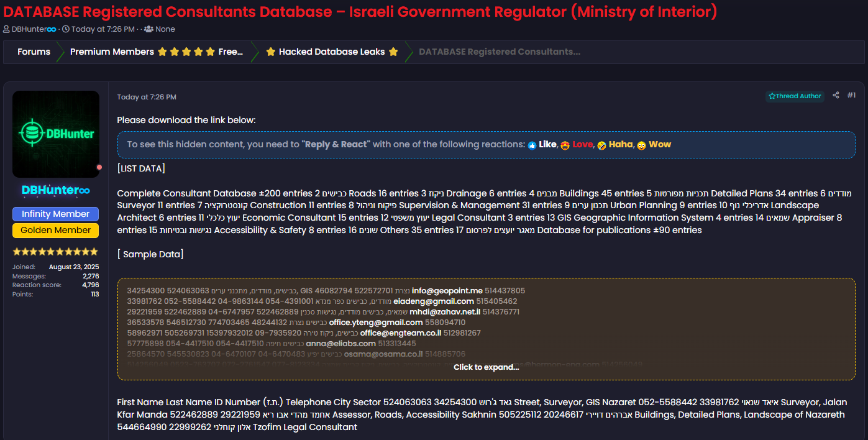Click the thread start date Today at 7:26 PM in header
This screenshot has height=440, width=868.
pos(103,29)
